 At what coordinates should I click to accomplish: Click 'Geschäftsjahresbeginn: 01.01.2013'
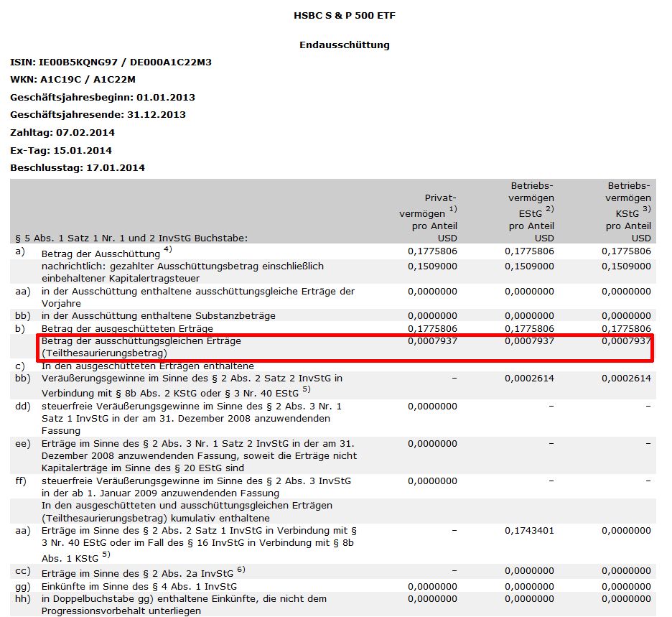click(x=103, y=98)
